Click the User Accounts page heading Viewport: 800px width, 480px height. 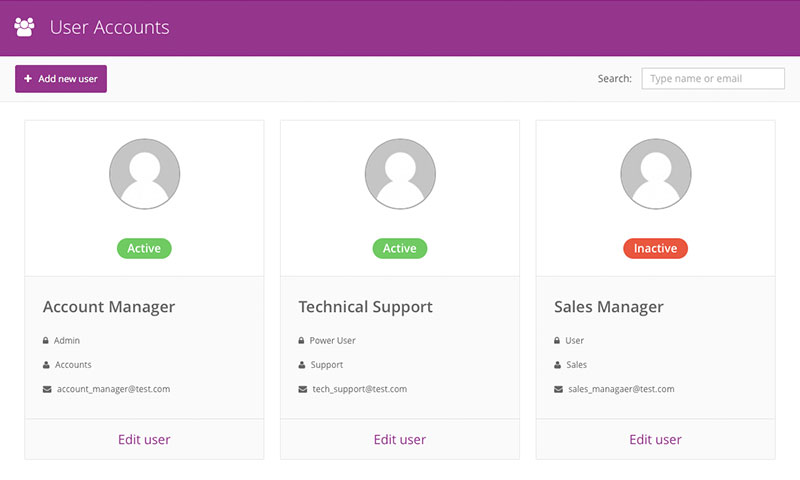point(110,28)
